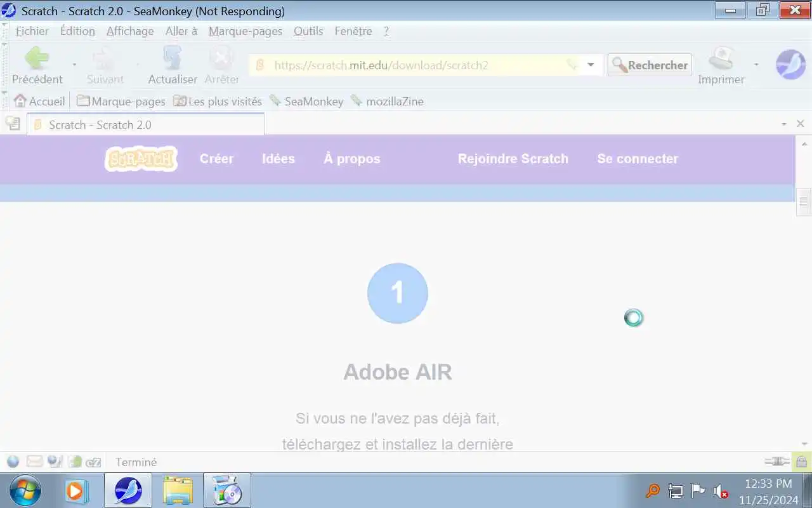Click the volume muted speaker tray icon
This screenshot has height=508, width=812.
click(721, 491)
